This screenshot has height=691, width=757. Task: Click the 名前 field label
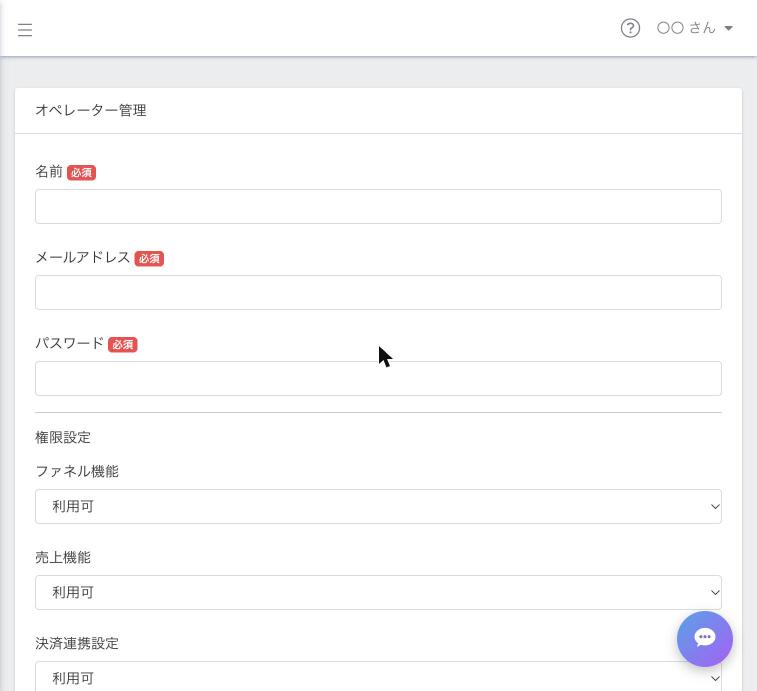[x=49, y=171]
